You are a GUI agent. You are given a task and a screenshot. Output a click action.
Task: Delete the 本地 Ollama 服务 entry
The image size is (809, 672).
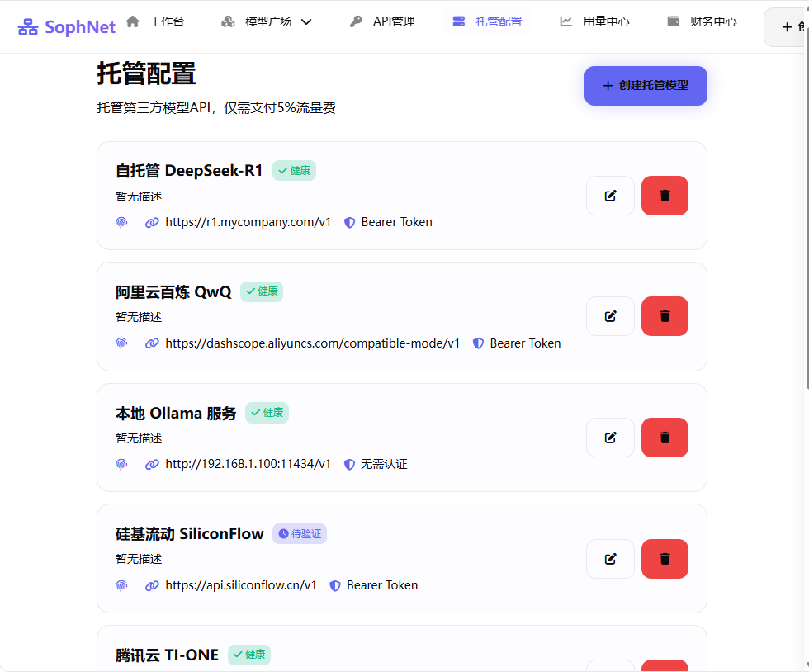[665, 438]
